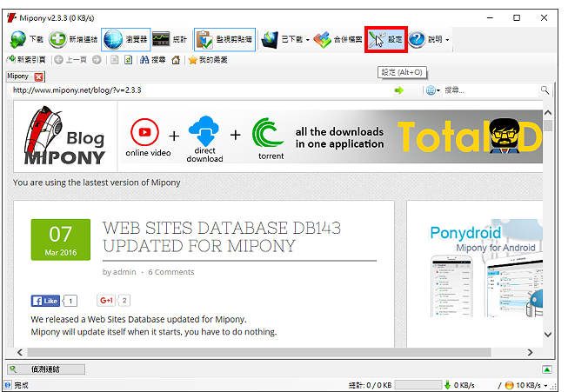Open the Ponydroid Mipony for Android ad
Screen dimensions: 568x392
pyautogui.click(x=485, y=268)
